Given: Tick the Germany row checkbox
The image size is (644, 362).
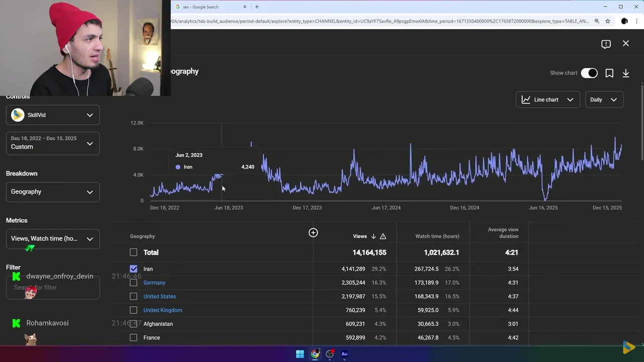Looking at the screenshot, I should pos(133,283).
